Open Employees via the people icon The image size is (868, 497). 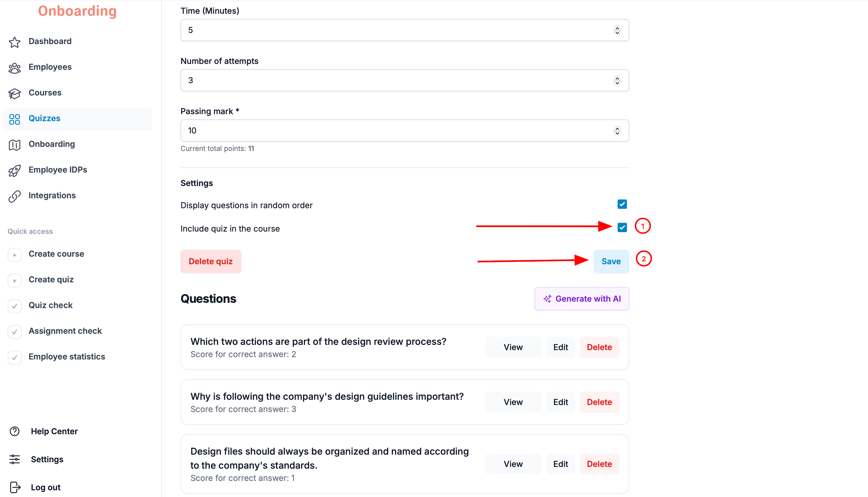(15, 67)
